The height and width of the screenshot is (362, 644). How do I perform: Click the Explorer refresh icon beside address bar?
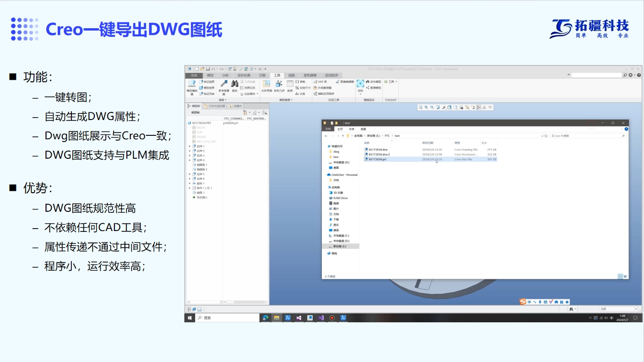point(546,136)
